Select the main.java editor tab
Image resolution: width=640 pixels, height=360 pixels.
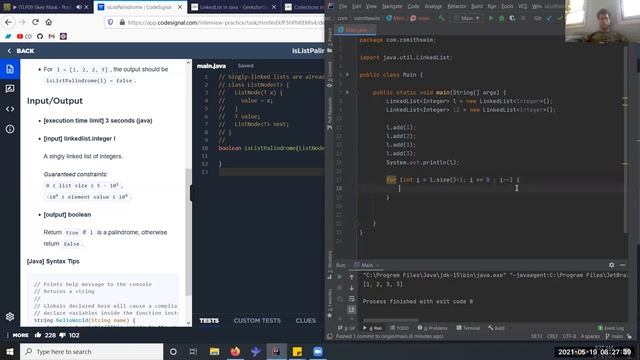point(211,66)
